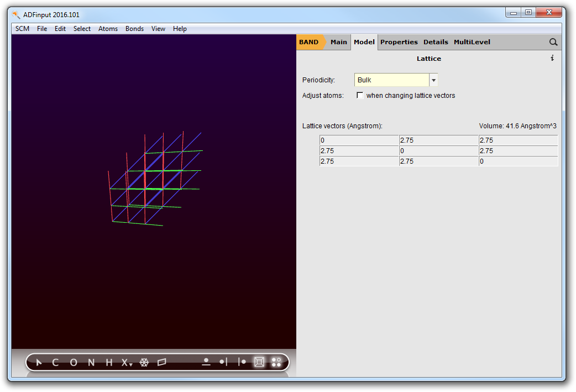This screenshot has width=576, height=392.
Task: Open the Bonds menu
Action: tap(134, 29)
